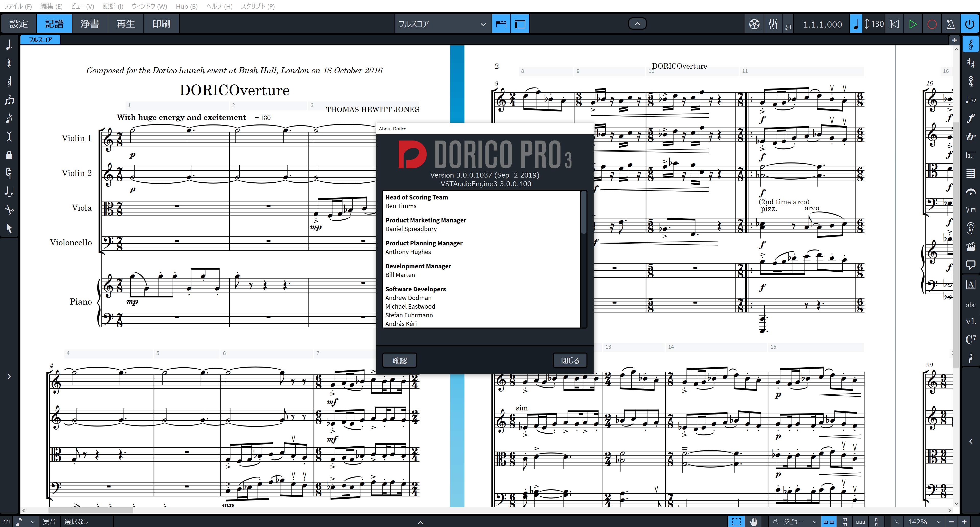This screenshot has height=527, width=980.
Task: Collapse the toolbar with up chevron
Action: [637, 23]
